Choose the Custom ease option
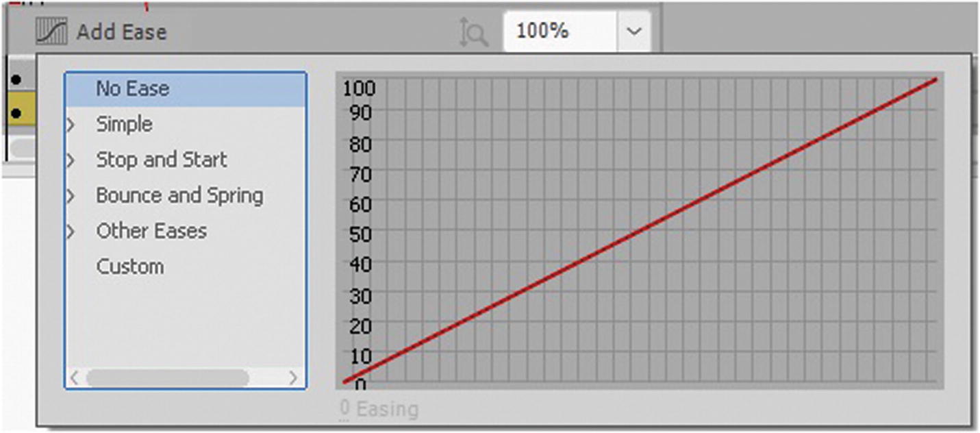 (129, 267)
